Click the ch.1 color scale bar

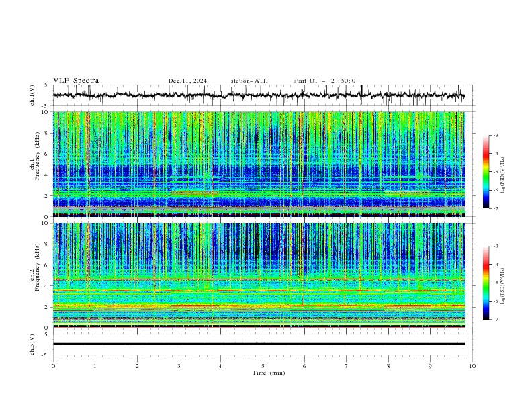pos(486,172)
